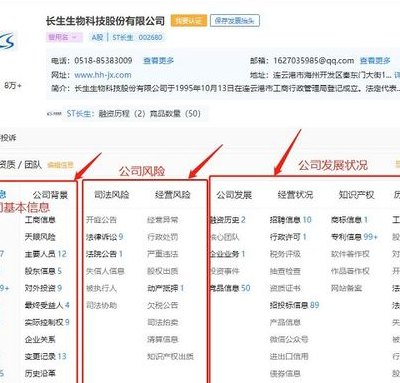
Task: Open 企业业务 1 item
Action: coord(227,254)
